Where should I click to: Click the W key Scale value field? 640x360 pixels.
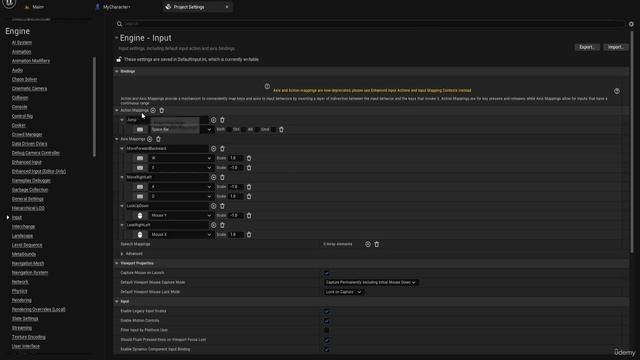(236, 158)
